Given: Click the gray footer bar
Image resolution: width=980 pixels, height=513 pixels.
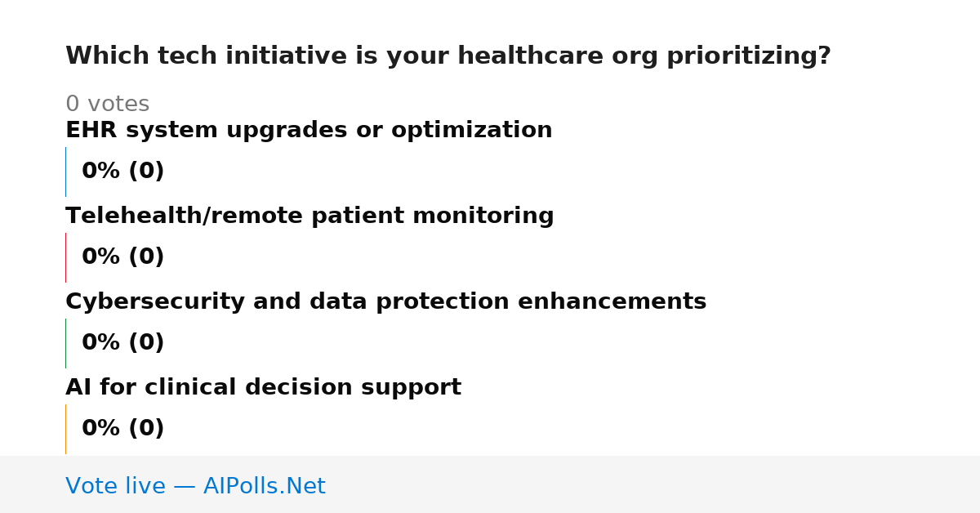Looking at the screenshot, I should (x=490, y=484).
